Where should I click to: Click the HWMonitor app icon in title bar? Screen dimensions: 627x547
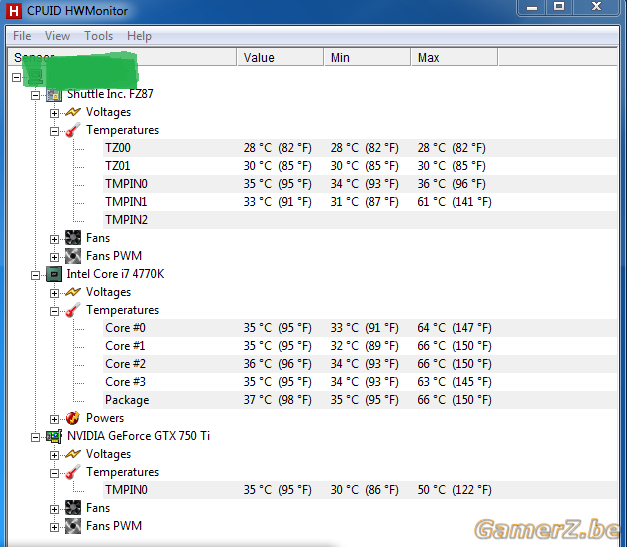(x=14, y=11)
